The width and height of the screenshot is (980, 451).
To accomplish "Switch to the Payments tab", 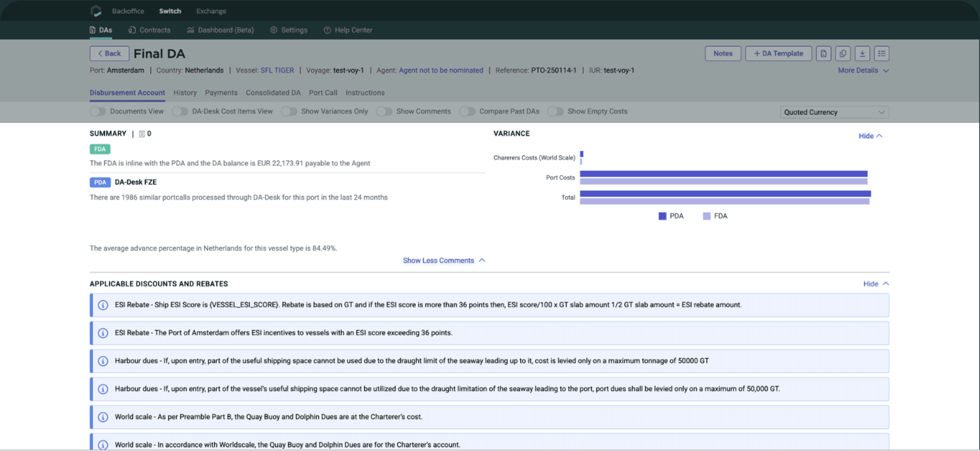I will coord(221,93).
